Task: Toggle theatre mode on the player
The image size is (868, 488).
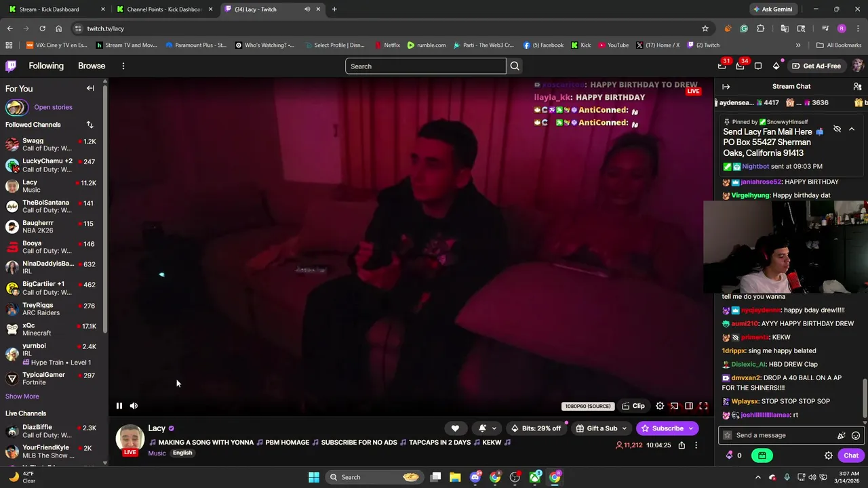Action: point(689,406)
